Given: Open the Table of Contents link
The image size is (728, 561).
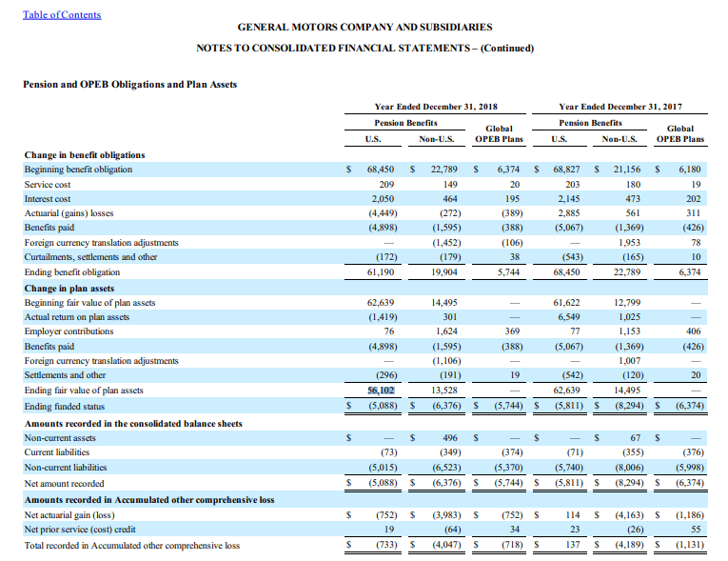Looking at the screenshot, I should click(62, 15).
